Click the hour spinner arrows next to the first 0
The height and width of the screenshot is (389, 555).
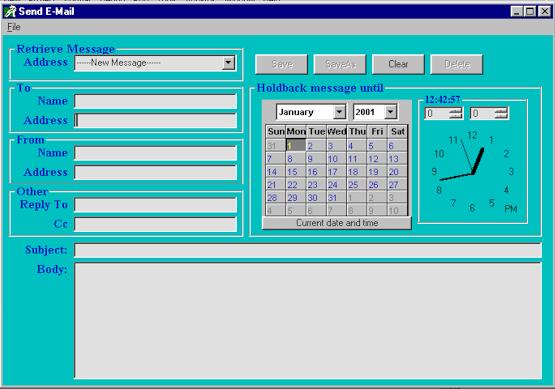point(456,113)
